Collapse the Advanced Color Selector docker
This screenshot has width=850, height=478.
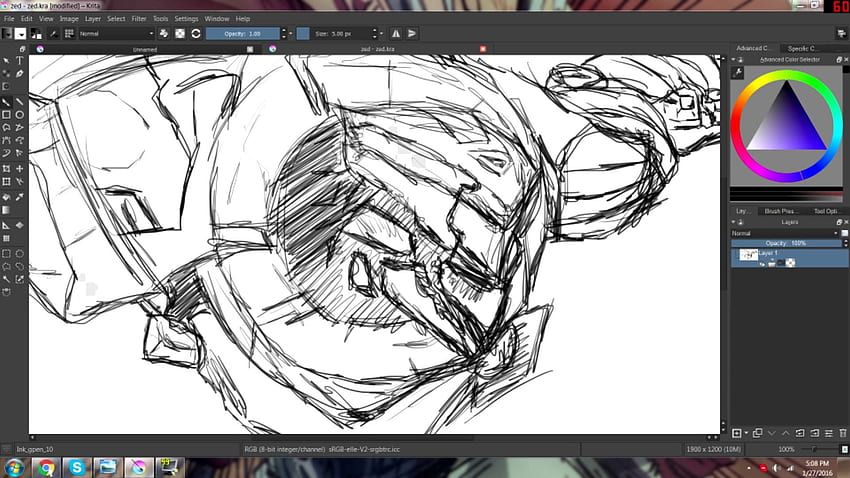pos(733,60)
